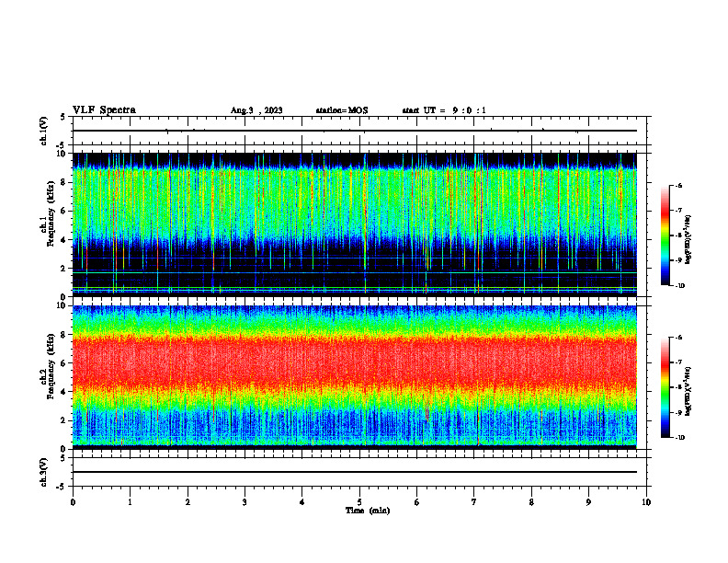
Task: Click time axis tick label "4"
Action: coord(301,502)
